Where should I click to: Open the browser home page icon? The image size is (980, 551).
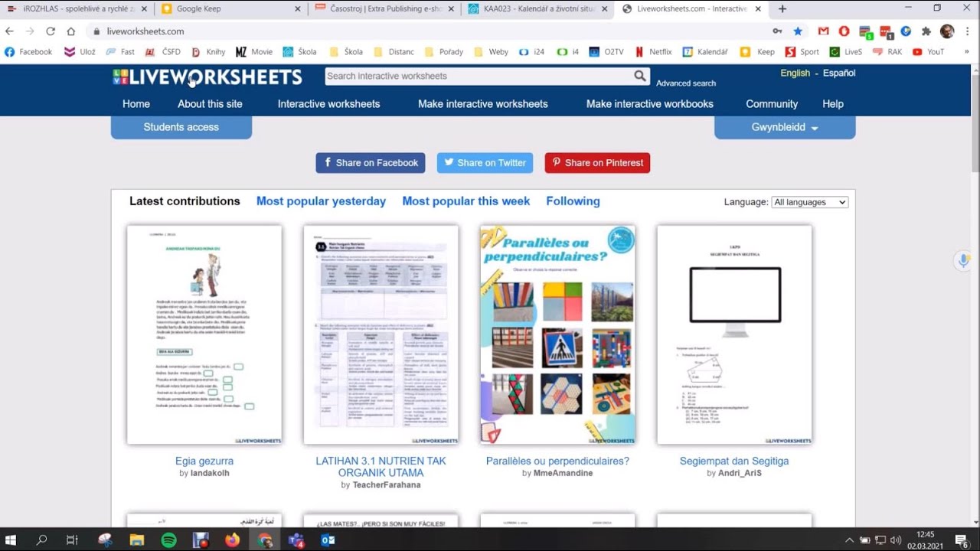(71, 31)
